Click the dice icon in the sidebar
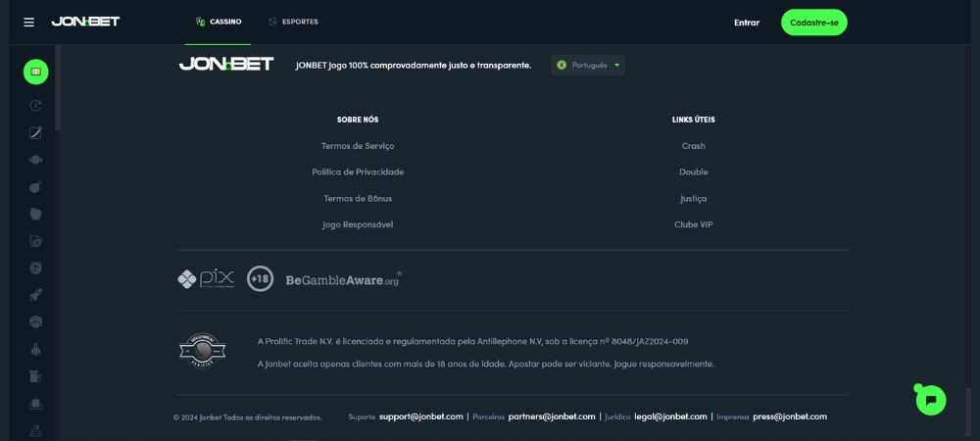Image resolution: width=980 pixels, height=441 pixels. point(36,321)
